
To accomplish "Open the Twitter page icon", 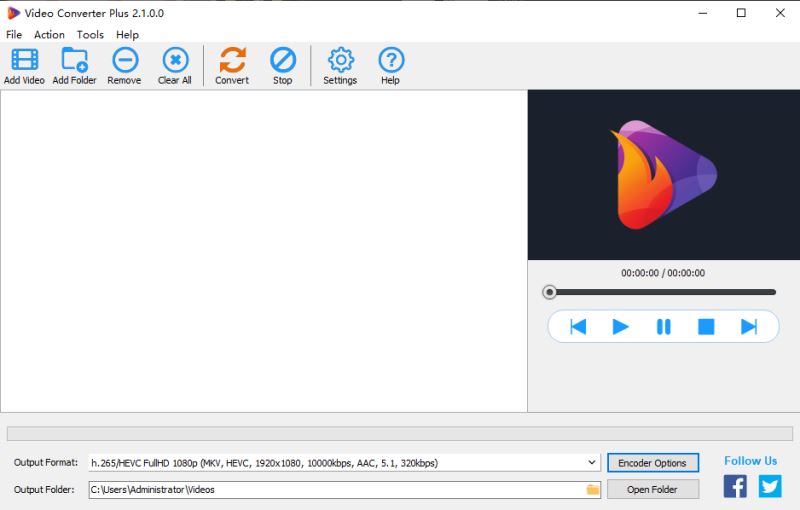I will (x=770, y=486).
